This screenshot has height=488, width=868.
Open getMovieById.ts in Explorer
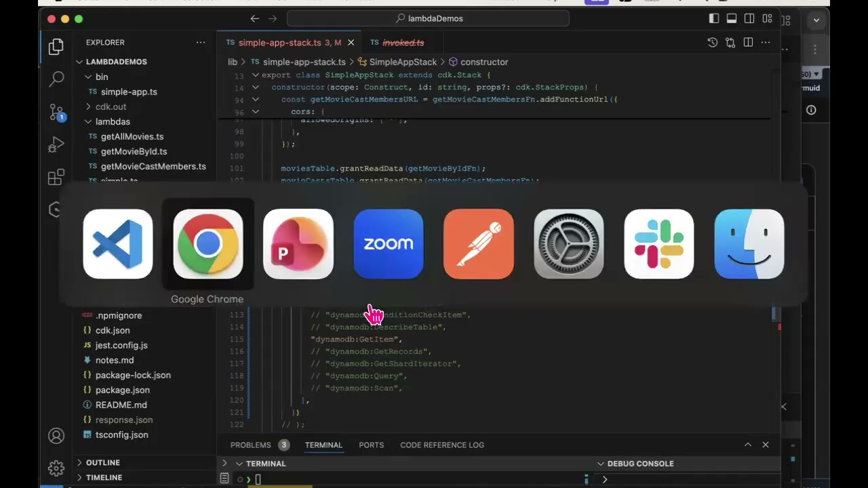click(x=134, y=151)
